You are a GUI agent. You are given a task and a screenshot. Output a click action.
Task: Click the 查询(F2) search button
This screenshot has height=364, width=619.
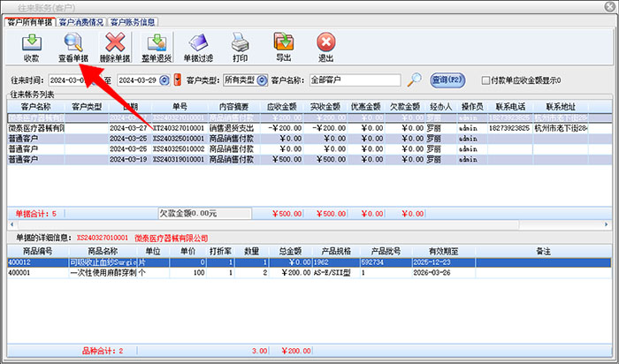coord(447,80)
